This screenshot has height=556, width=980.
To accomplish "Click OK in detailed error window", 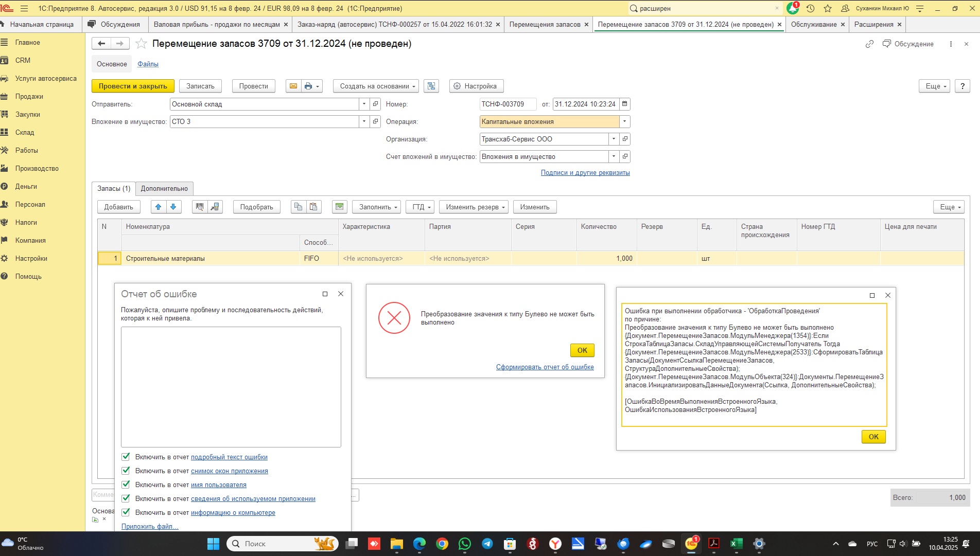I will coord(873,436).
